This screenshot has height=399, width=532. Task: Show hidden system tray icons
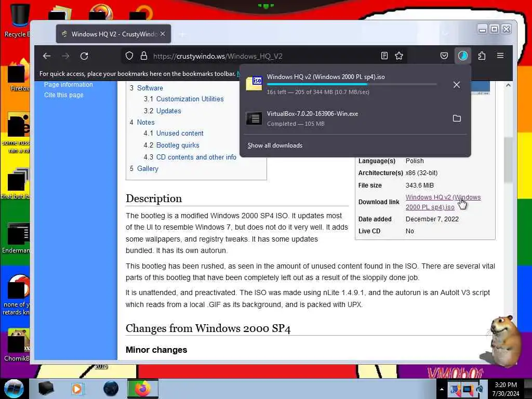tap(442, 389)
